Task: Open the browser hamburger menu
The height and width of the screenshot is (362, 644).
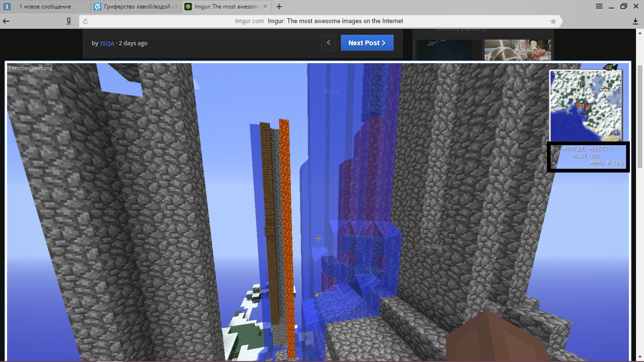Action: coord(599,7)
